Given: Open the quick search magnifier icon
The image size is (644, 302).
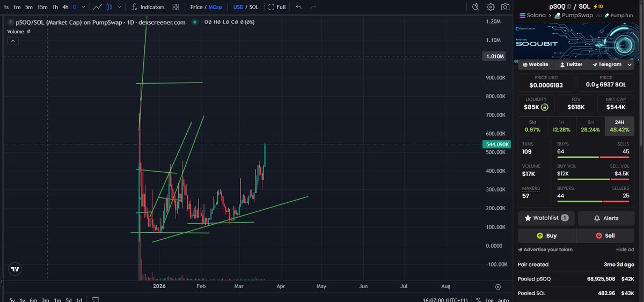Looking at the screenshot, I should coord(475,7).
